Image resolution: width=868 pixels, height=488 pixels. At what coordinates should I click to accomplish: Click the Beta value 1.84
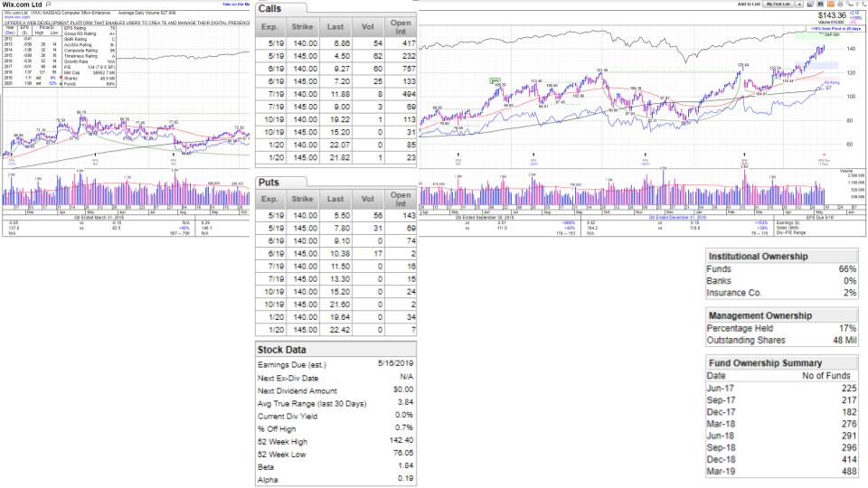406,466
